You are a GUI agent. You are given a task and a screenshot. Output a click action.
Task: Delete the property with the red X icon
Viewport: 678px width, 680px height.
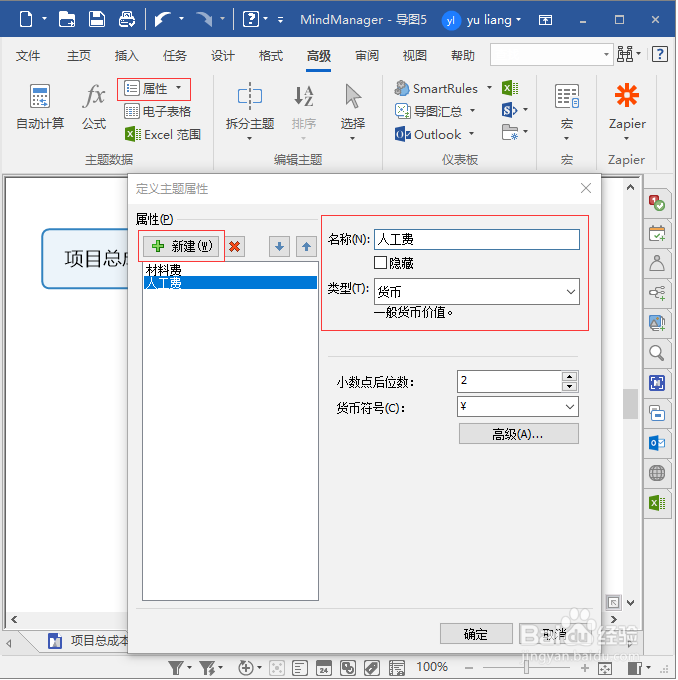[235, 247]
